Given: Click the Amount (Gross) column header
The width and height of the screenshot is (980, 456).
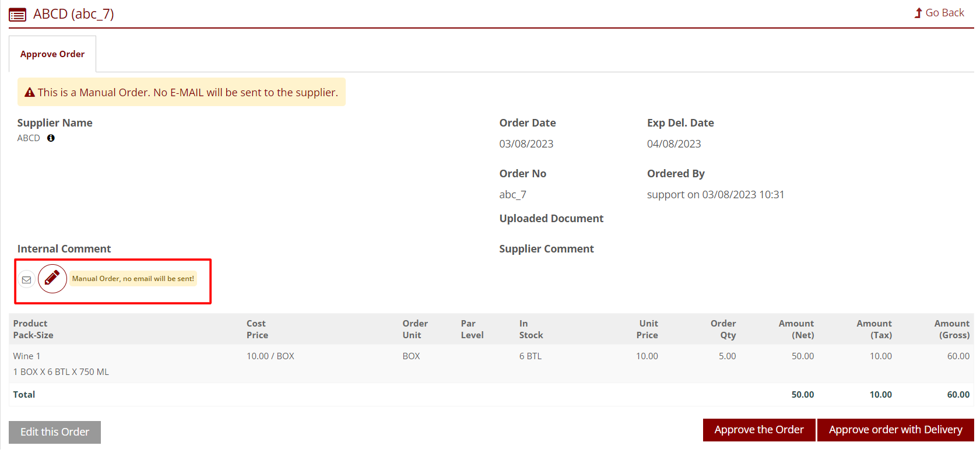Looking at the screenshot, I should tap(953, 329).
